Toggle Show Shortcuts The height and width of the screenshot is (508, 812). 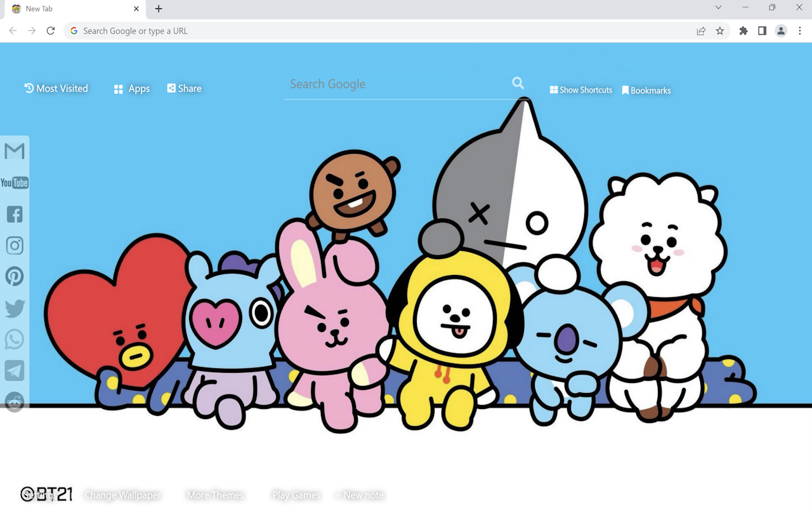click(x=580, y=90)
